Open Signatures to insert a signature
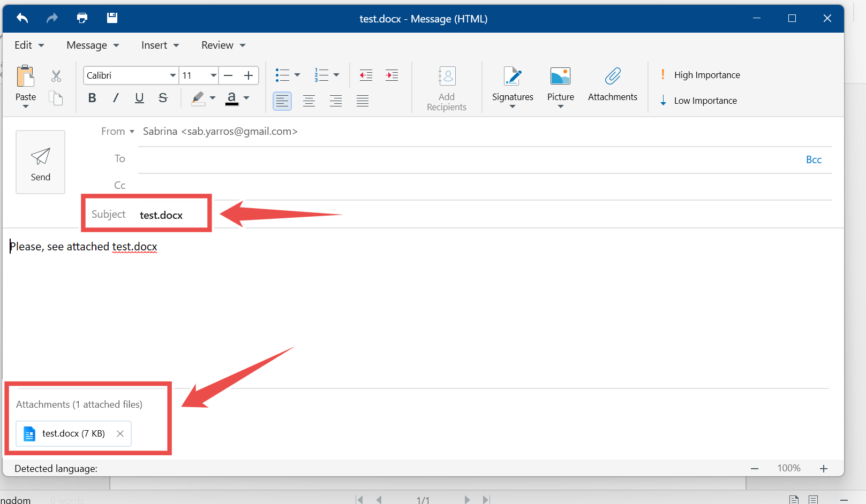The image size is (866, 504). 512,86
